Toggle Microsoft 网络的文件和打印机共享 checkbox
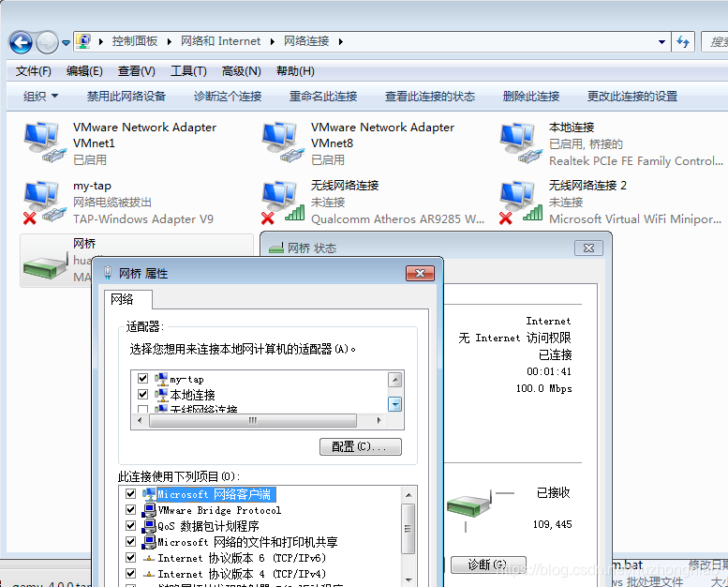The image size is (728, 587). click(130, 541)
